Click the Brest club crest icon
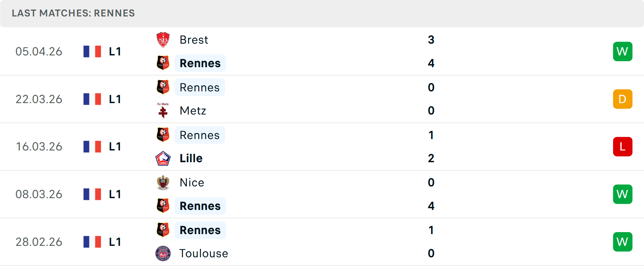Screen dimensions: 644x266 pos(163,39)
